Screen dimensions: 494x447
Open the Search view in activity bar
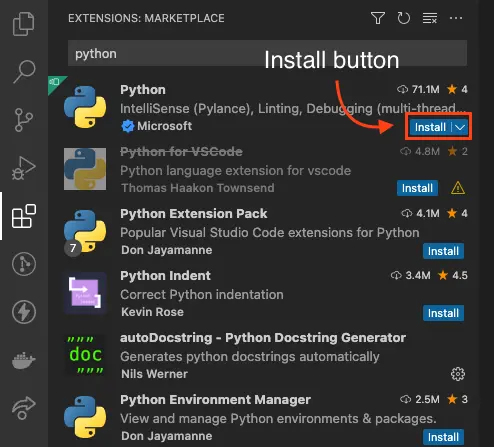point(24,71)
